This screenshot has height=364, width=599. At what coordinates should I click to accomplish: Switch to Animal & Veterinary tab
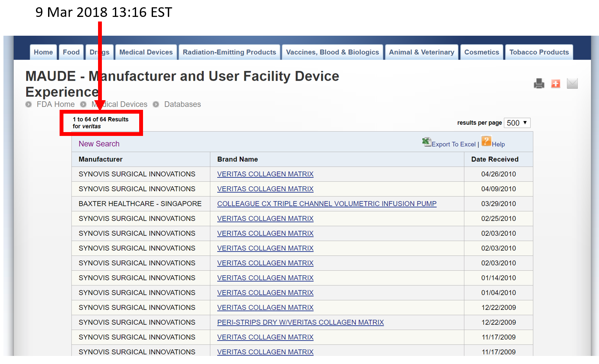pos(421,52)
